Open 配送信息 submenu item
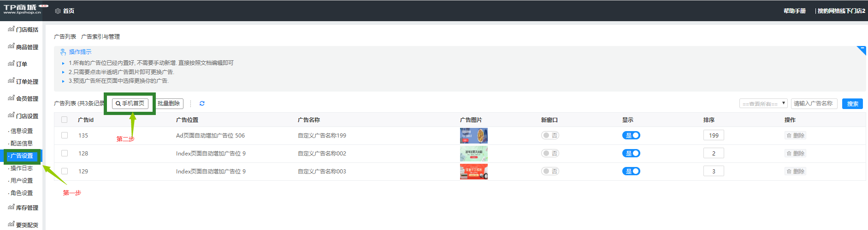 pos(22,144)
